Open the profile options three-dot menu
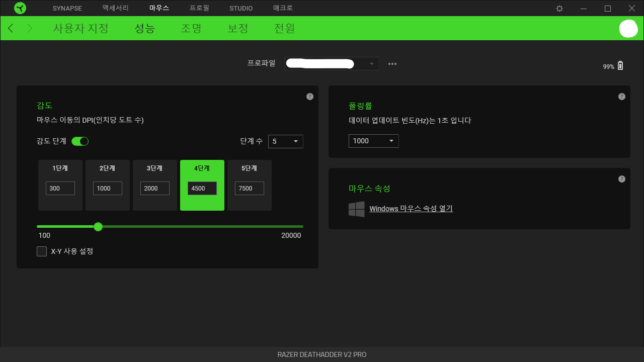 tap(392, 64)
